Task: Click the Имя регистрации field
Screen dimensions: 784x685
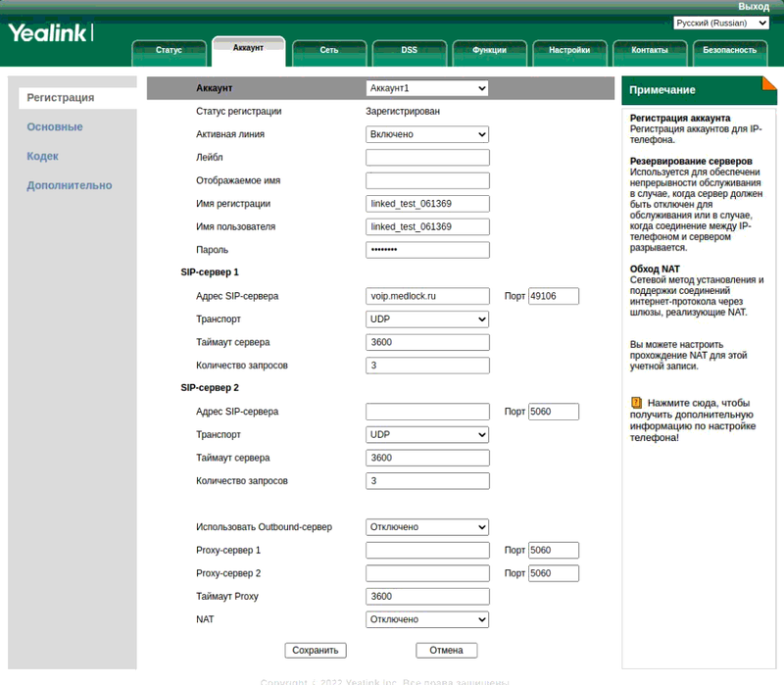Action: click(x=427, y=204)
